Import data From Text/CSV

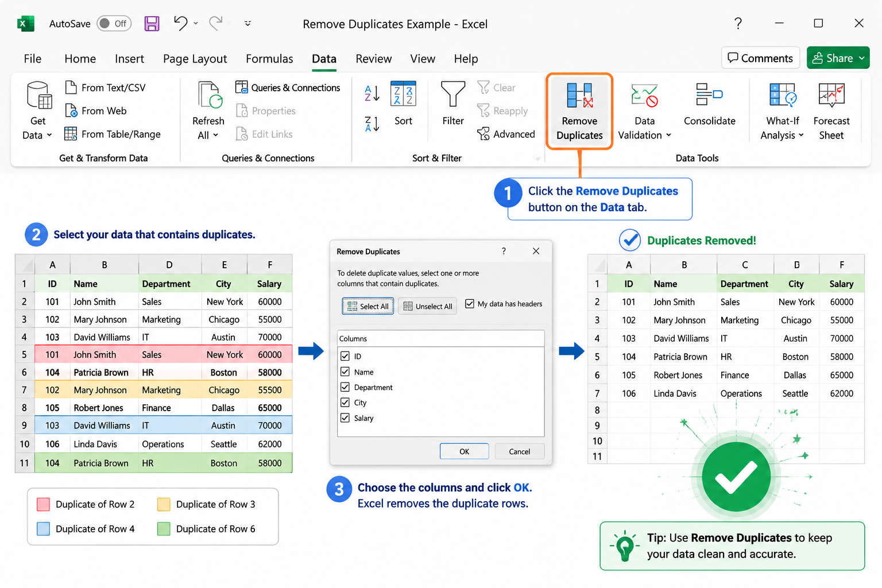pyautogui.click(x=106, y=87)
